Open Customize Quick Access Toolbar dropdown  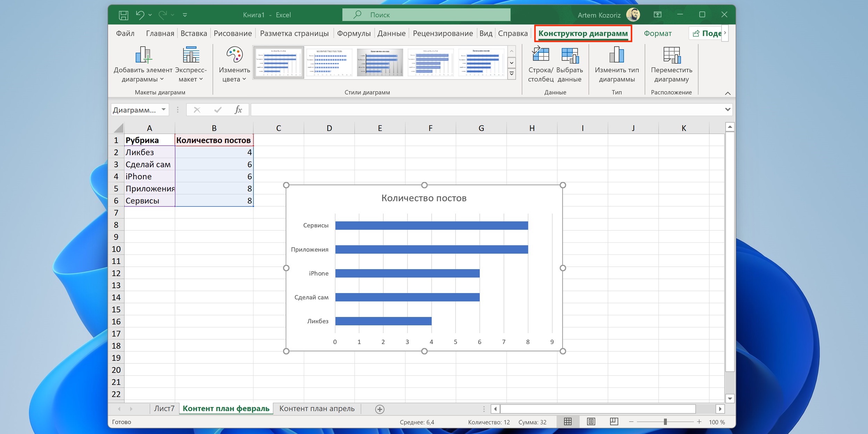(x=185, y=15)
